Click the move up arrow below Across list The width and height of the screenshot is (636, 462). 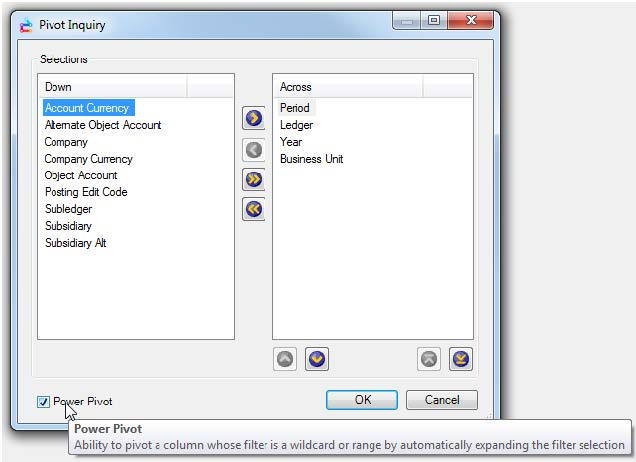click(x=286, y=359)
